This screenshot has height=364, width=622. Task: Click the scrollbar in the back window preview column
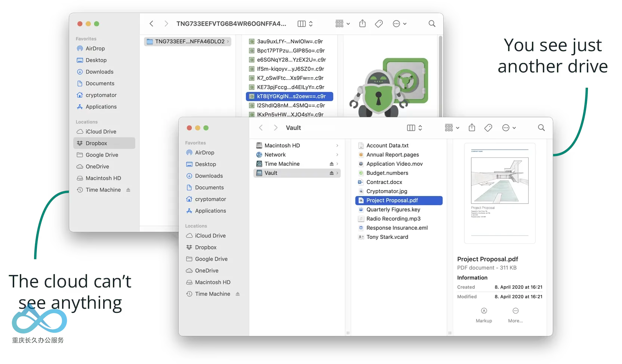point(440,76)
